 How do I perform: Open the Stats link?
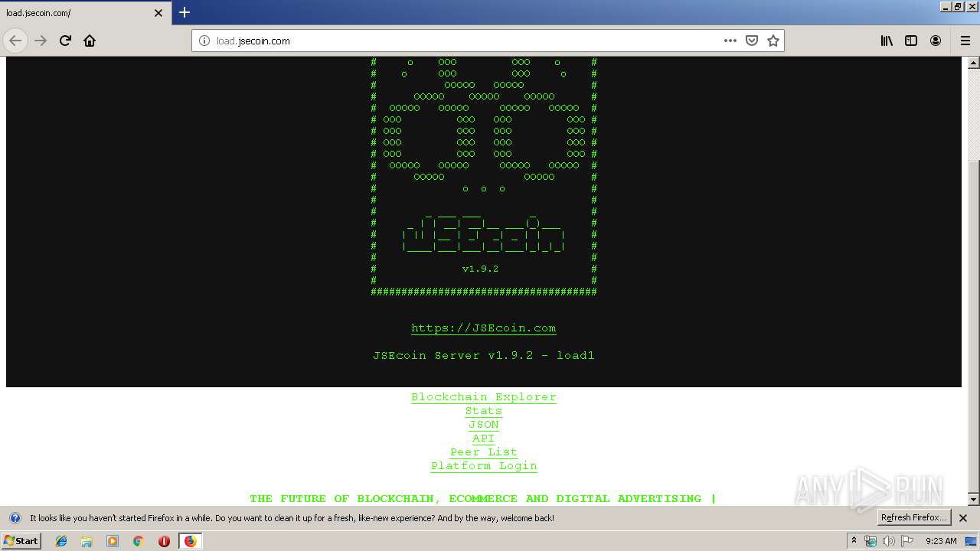(x=484, y=410)
